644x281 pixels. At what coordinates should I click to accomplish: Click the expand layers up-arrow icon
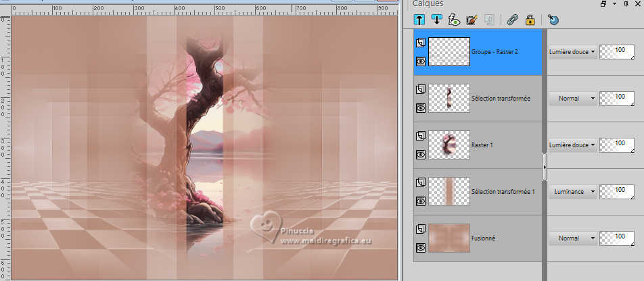tap(419, 20)
